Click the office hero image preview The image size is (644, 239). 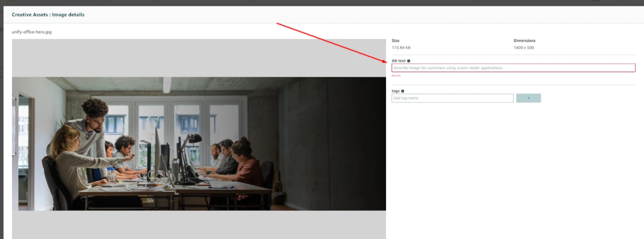199,144
